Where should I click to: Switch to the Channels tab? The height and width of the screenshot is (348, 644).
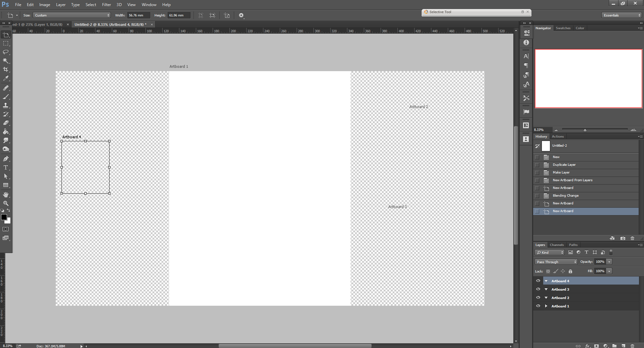click(557, 245)
